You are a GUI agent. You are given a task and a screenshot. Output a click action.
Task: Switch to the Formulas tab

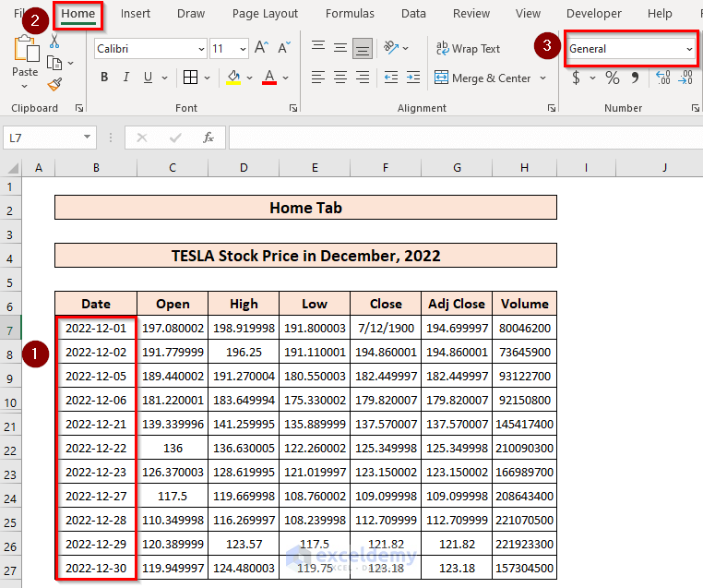click(x=350, y=14)
